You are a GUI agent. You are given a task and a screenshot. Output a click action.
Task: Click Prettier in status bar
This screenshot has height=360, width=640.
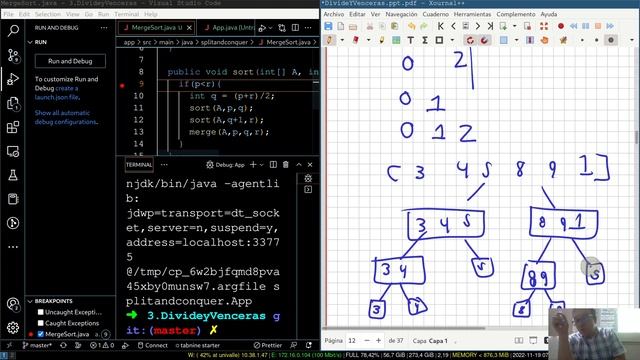268,345
